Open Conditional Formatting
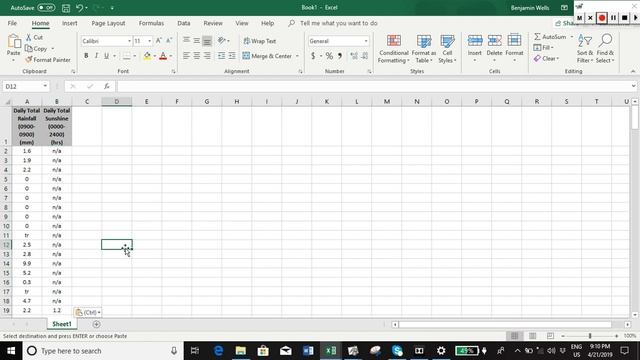Screen dimensions: 640x360 [393, 49]
